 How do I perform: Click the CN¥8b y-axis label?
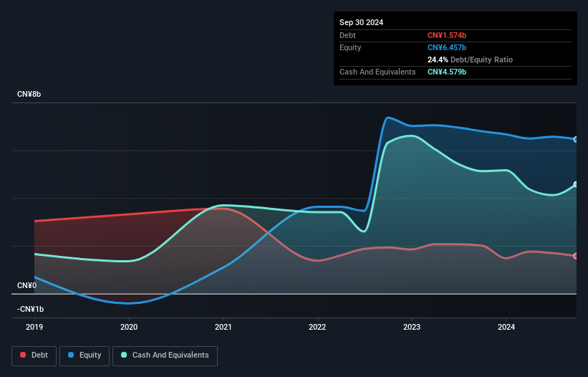[29, 94]
